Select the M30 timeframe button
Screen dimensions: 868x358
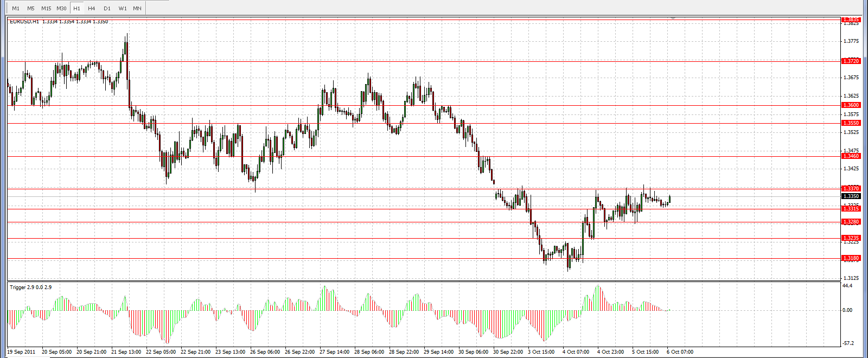61,8
